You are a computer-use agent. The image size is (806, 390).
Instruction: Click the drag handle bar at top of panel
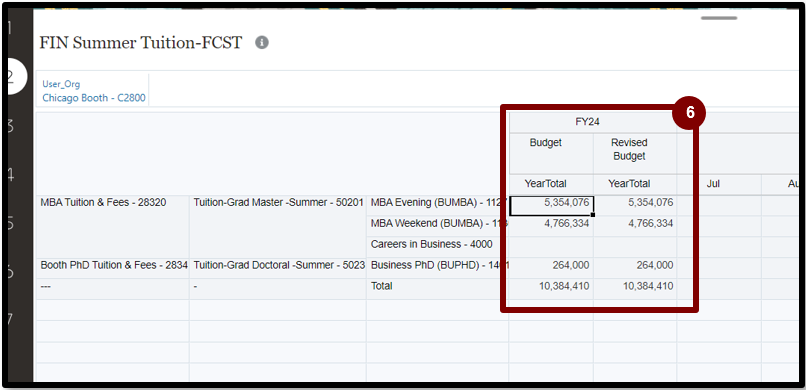[x=719, y=18]
